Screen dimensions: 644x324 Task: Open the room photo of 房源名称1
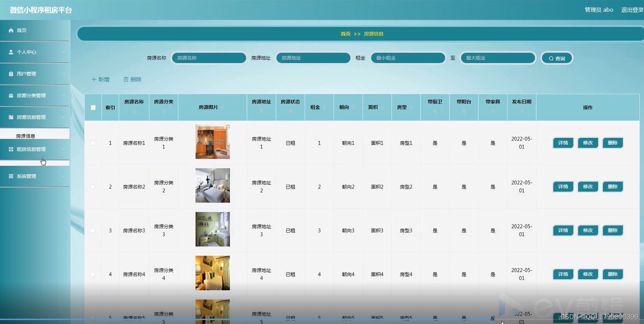(213, 142)
